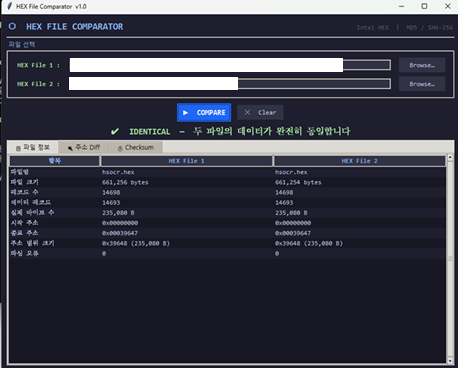The width and height of the screenshot is (458, 382).
Task: Focus the HEX File 2 path field
Action: coord(230,84)
